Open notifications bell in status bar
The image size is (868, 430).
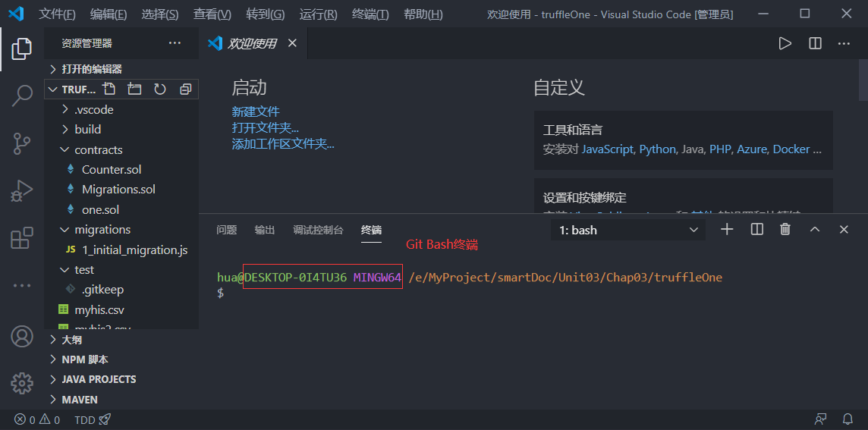[848, 419]
